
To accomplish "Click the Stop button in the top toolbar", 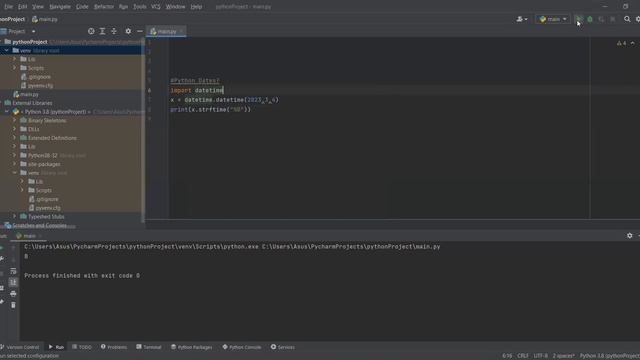I will [613, 19].
